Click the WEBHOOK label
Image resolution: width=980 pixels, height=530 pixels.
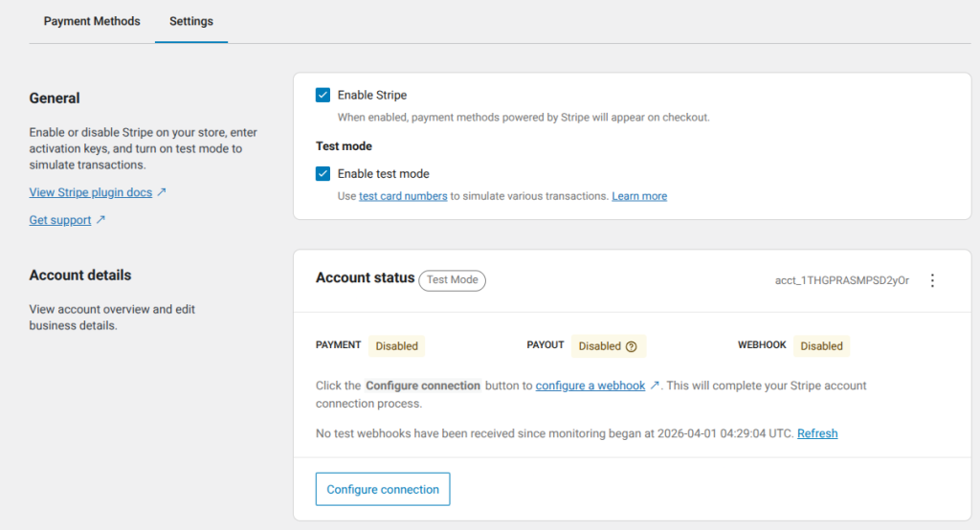point(762,345)
